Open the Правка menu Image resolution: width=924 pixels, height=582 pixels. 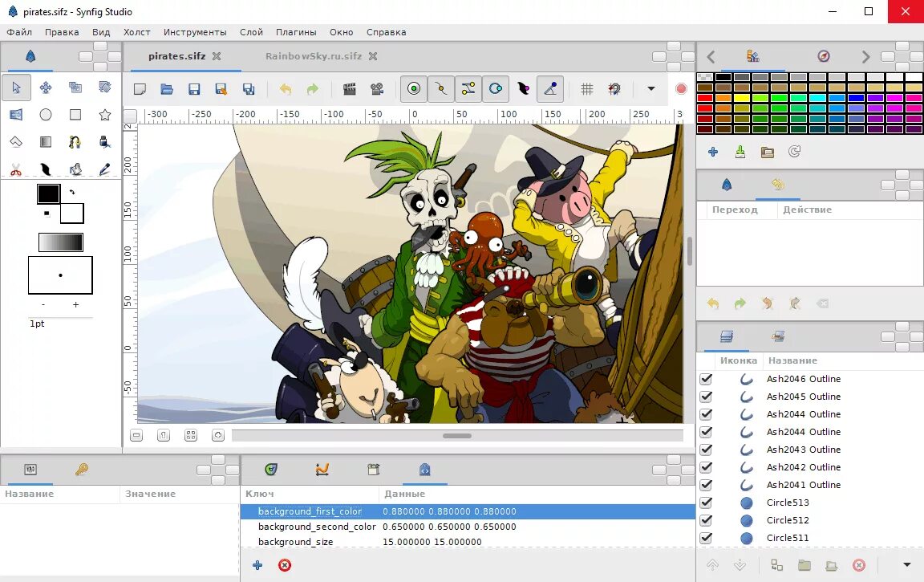(62, 32)
